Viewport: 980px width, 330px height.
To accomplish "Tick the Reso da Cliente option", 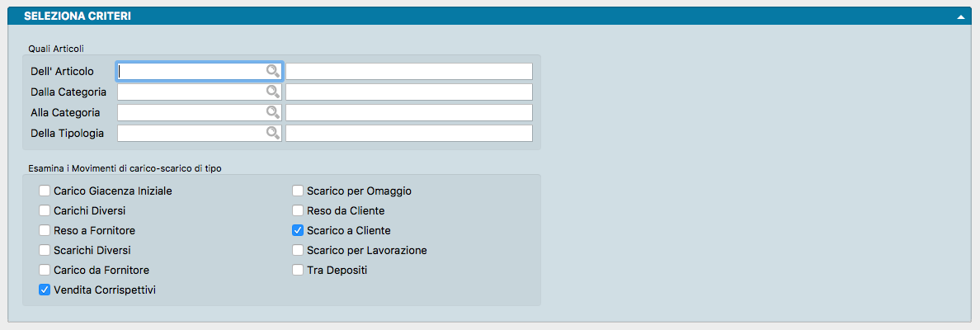I will (x=299, y=210).
